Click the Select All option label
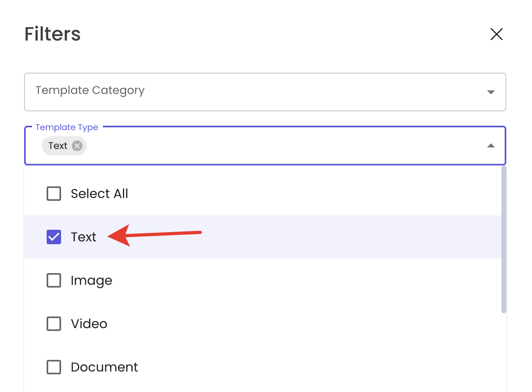532x392 pixels. point(99,194)
